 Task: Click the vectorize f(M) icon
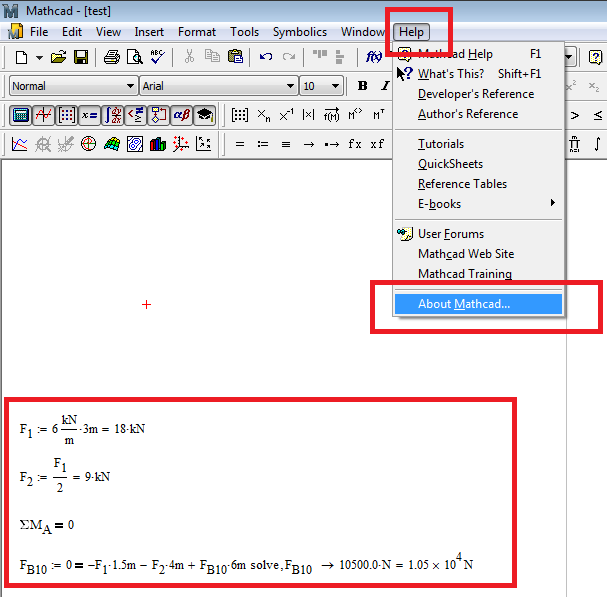point(332,115)
